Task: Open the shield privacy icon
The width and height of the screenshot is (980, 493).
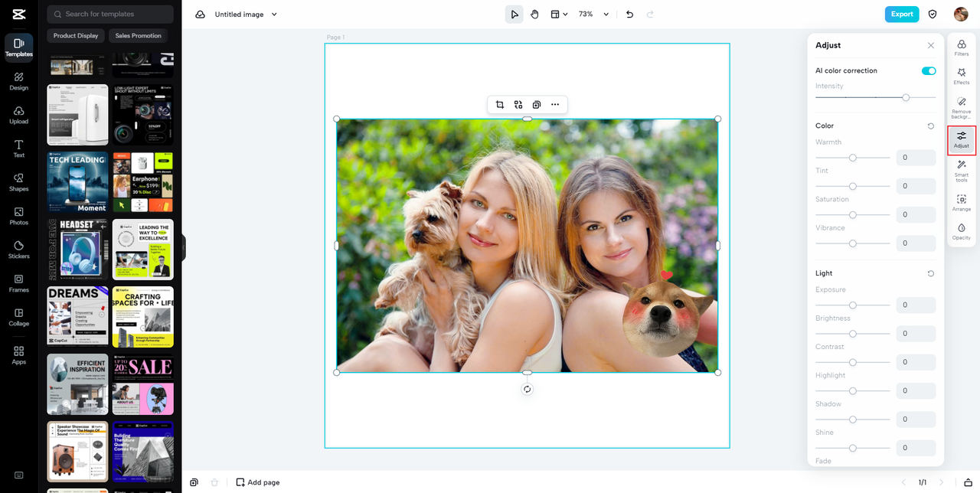Action: tap(933, 14)
